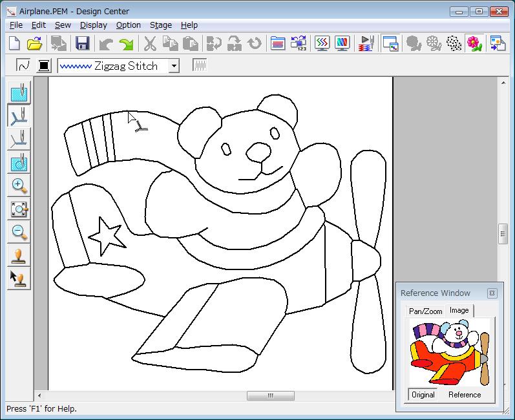The image size is (515, 420).
Task: Click the vertical scrollbar up arrow
Action: click(503, 83)
